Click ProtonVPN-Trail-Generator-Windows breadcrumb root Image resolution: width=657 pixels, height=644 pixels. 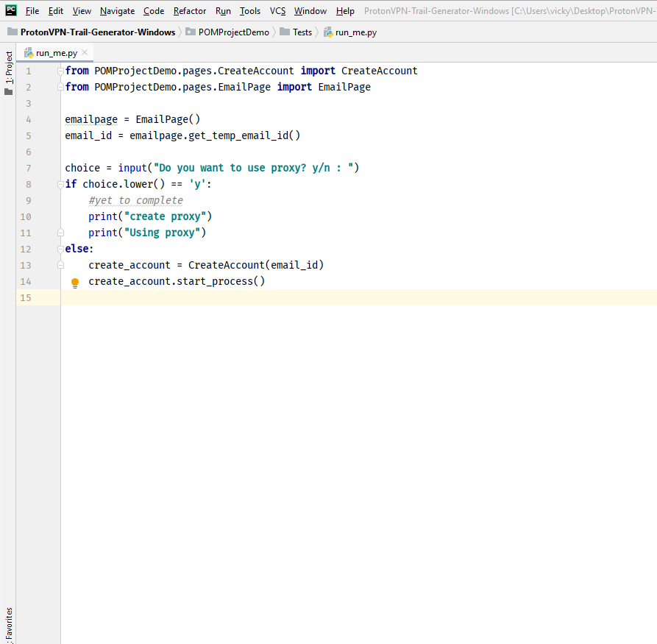coord(97,32)
